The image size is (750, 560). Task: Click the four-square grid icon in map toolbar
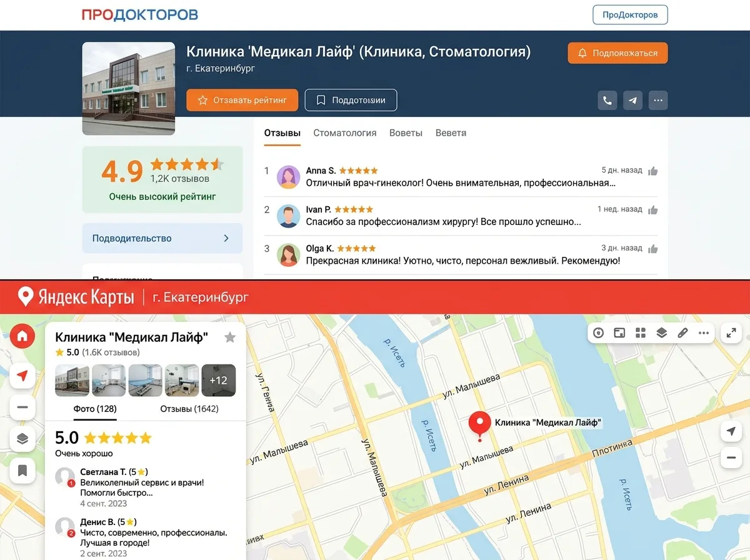point(640,332)
